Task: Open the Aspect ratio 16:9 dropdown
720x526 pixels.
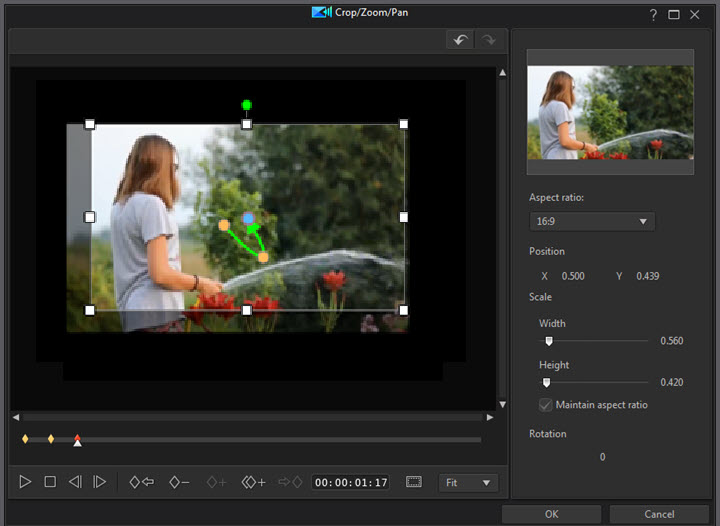Action: point(592,221)
